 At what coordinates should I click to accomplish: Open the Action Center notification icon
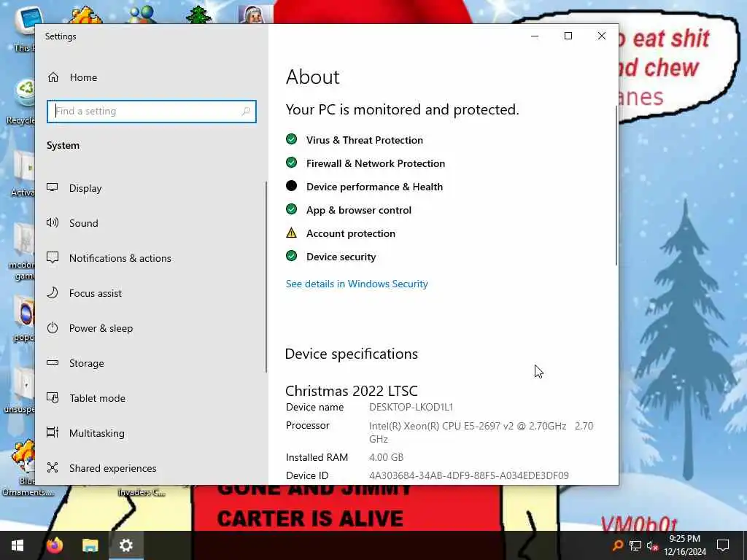[723, 545]
